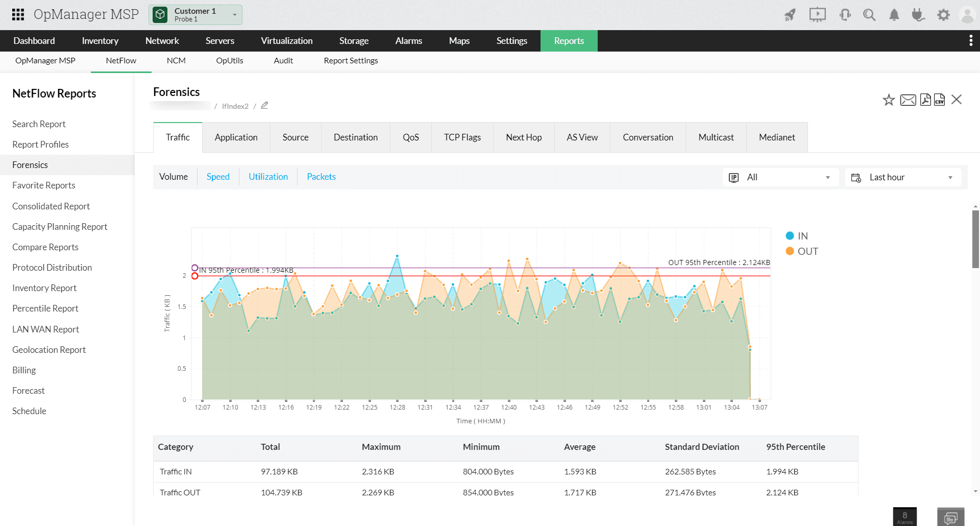Open the All IP group dropdown
The width and height of the screenshot is (980, 526).
(x=780, y=177)
